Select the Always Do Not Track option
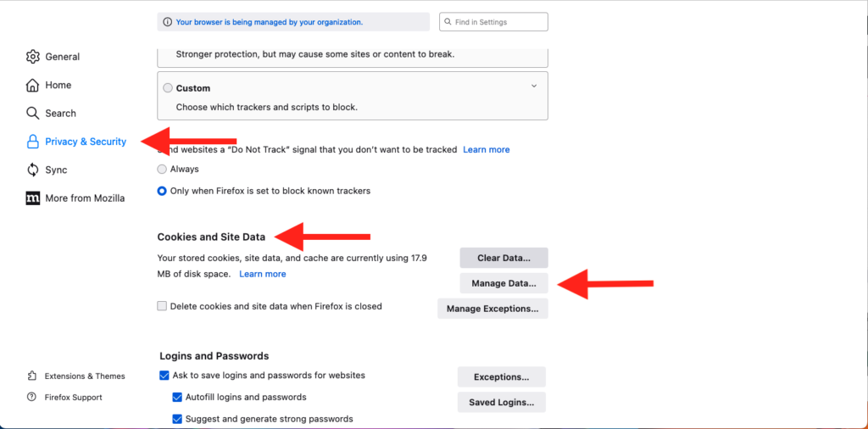Screen dimensions: 868x429 pyautogui.click(x=162, y=170)
